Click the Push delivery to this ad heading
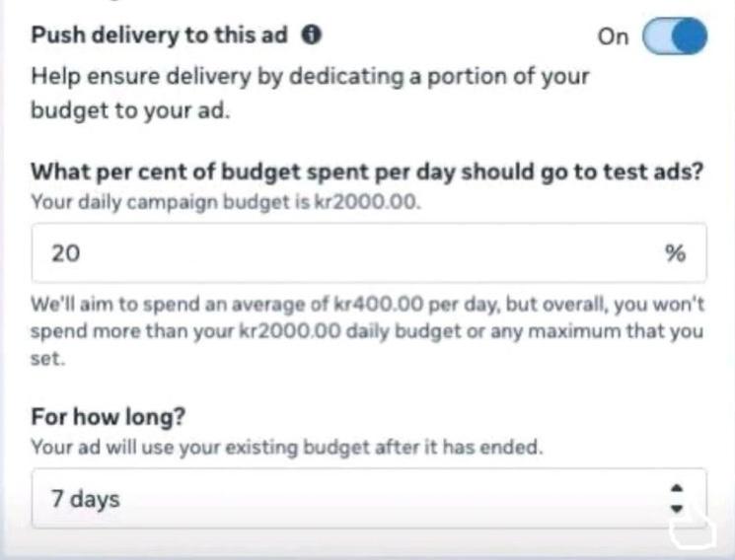This screenshot has height=560, width=735. pos(159,35)
